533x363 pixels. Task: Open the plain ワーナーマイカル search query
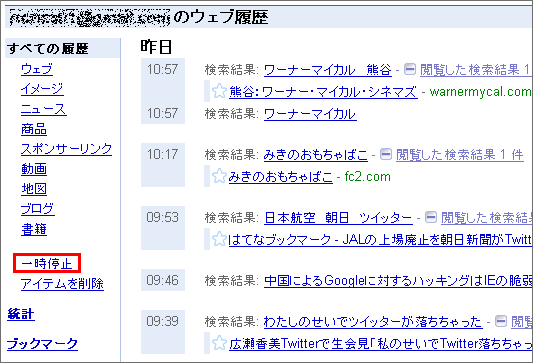tap(310, 114)
